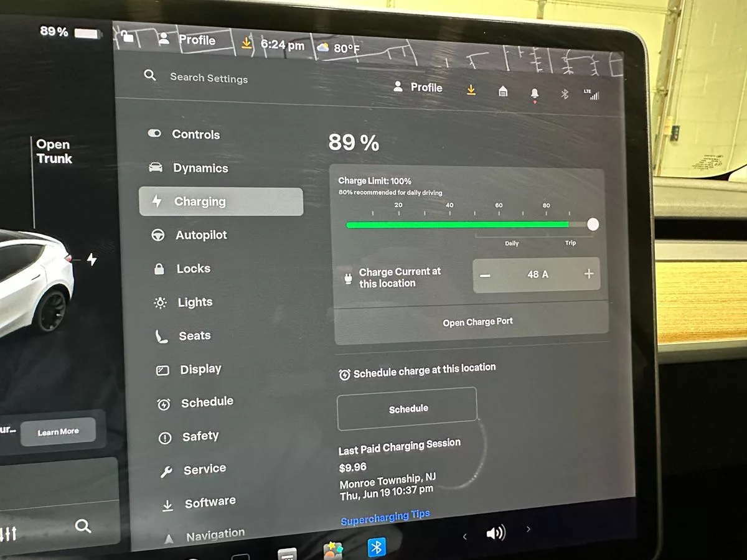
Task: Open the audio equalizer sliders icon
Action: (x=9, y=534)
